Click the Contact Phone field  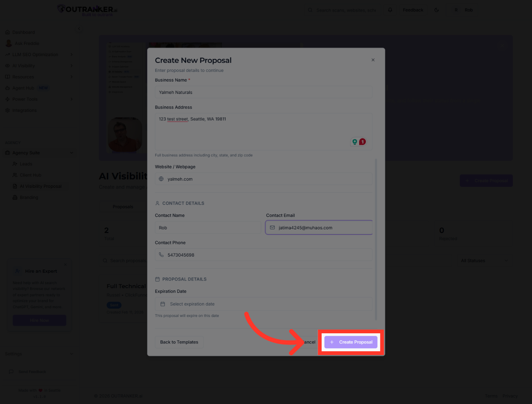point(263,255)
